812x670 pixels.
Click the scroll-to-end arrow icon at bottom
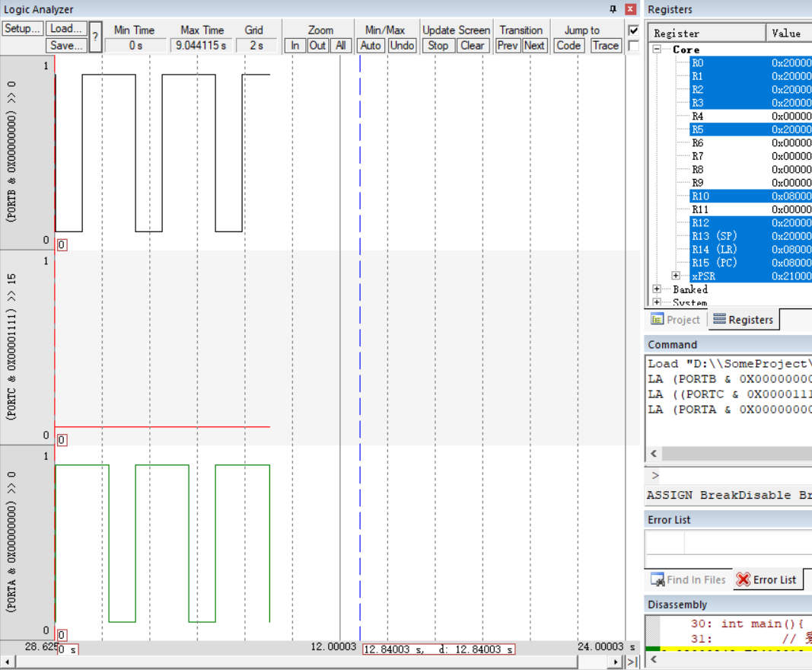point(633,662)
